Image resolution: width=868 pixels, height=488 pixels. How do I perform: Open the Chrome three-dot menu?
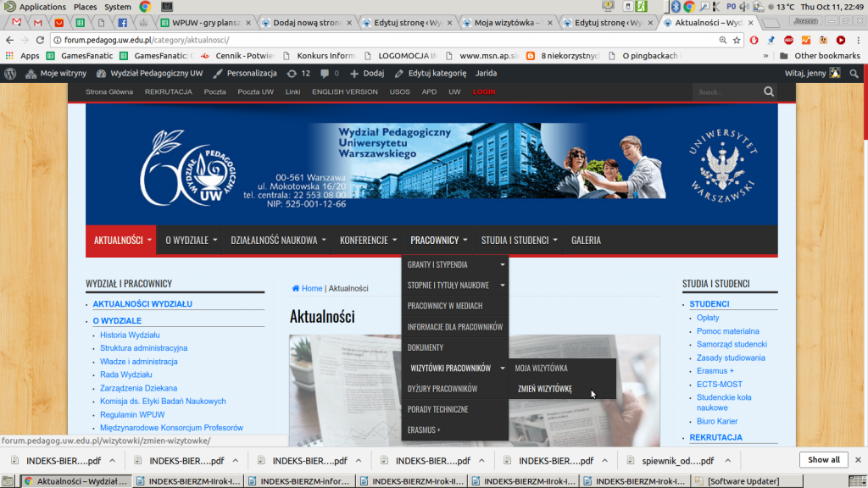pos(858,40)
